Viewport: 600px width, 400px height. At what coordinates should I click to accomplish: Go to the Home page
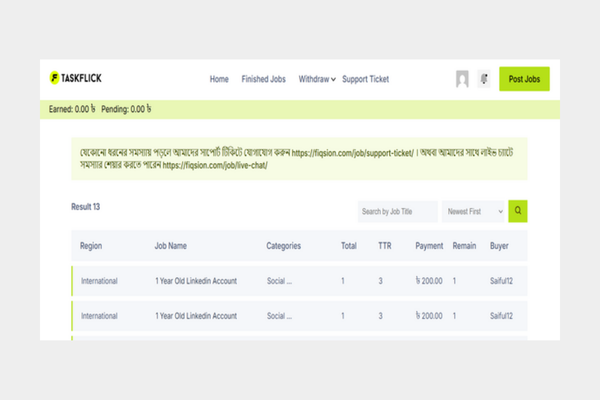[x=219, y=79]
